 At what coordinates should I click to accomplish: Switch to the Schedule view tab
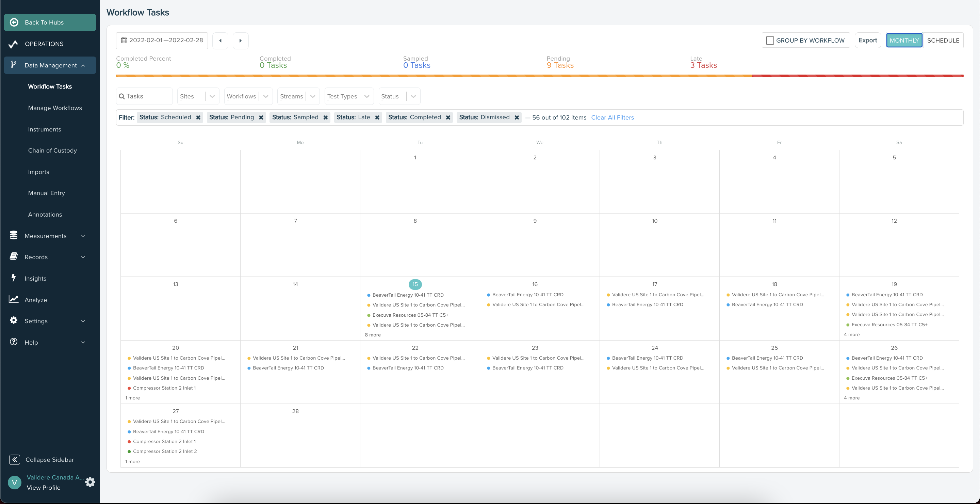point(943,40)
